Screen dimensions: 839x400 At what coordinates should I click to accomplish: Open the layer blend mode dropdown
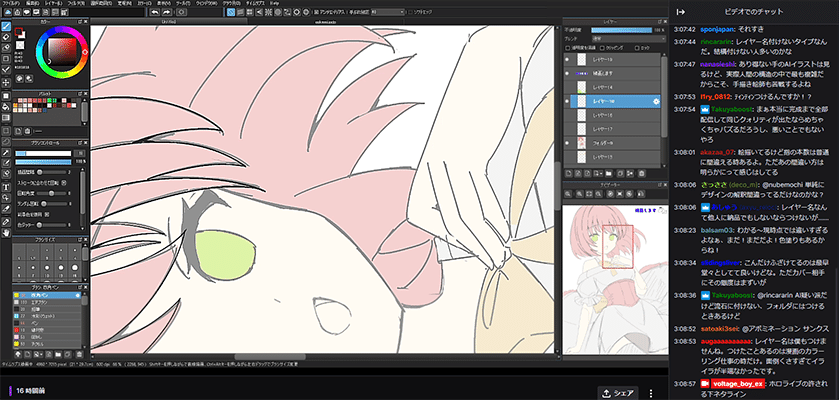[628, 39]
